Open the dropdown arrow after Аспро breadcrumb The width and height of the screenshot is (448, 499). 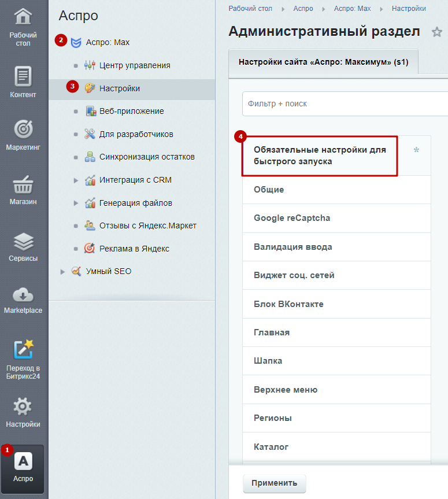pos(324,9)
